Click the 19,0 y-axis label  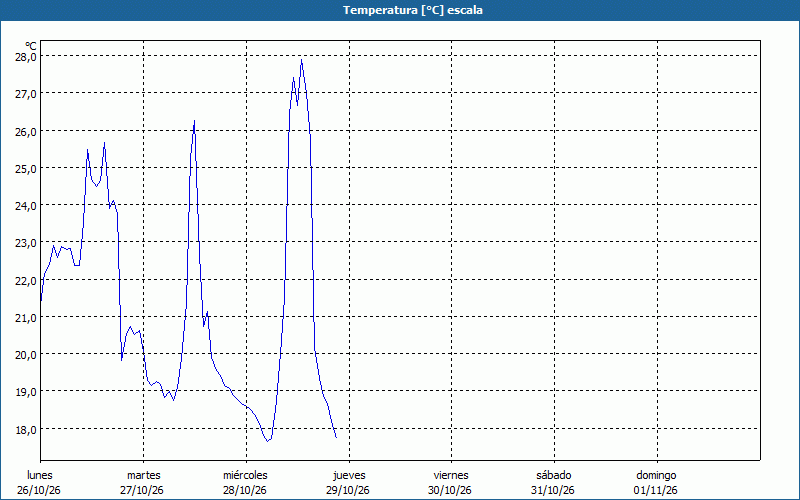[26, 392]
